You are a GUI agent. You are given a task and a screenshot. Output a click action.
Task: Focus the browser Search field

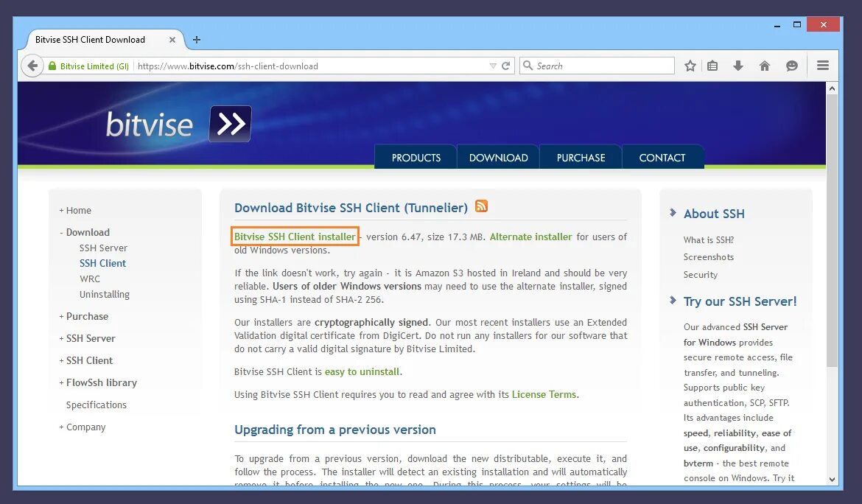pos(597,66)
